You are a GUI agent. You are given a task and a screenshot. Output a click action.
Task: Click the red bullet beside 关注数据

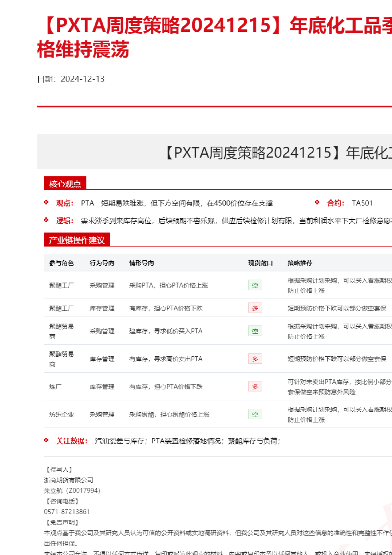click(x=46, y=440)
